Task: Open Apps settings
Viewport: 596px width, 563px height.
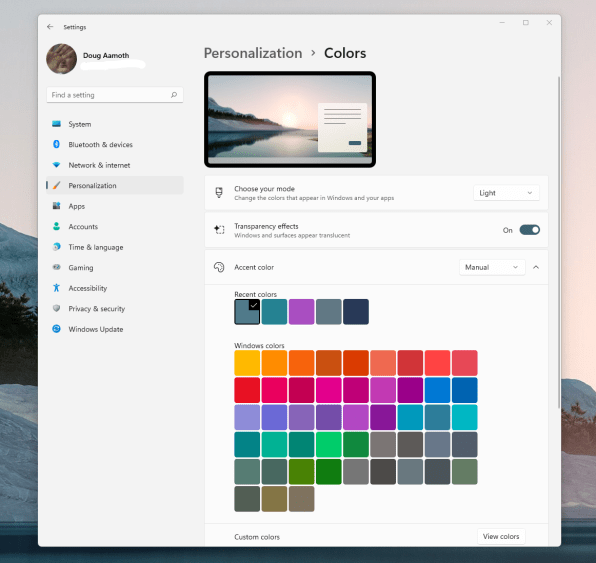Action: [x=115, y=206]
